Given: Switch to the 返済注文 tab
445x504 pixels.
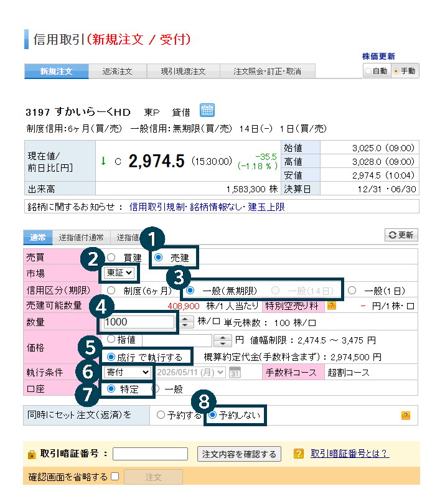Looking at the screenshot, I should [x=118, y=71].
